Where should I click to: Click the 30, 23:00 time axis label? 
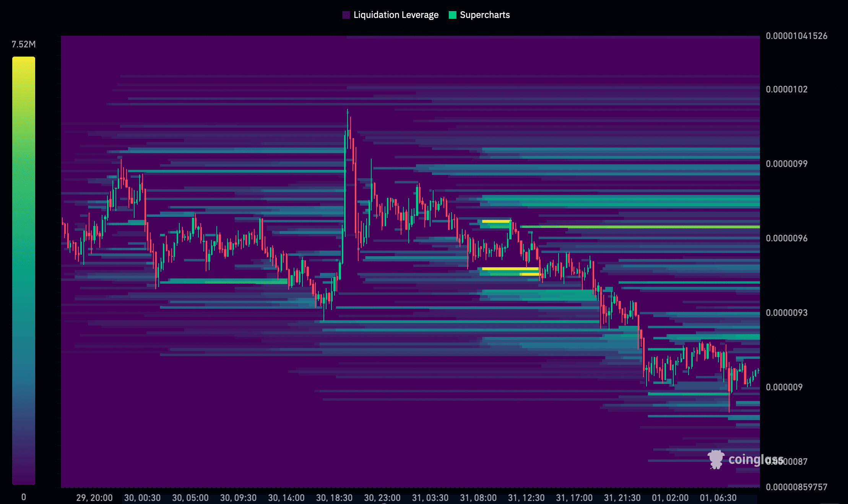382,497
